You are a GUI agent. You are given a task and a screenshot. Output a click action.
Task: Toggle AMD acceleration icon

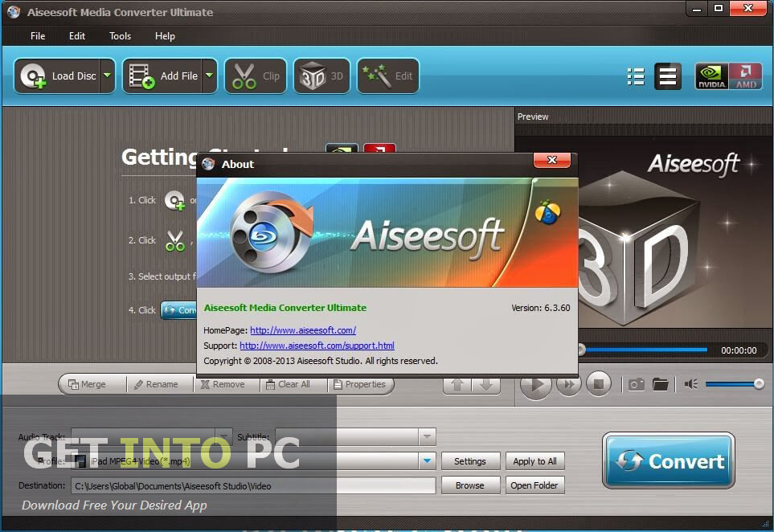coord(745,76)
